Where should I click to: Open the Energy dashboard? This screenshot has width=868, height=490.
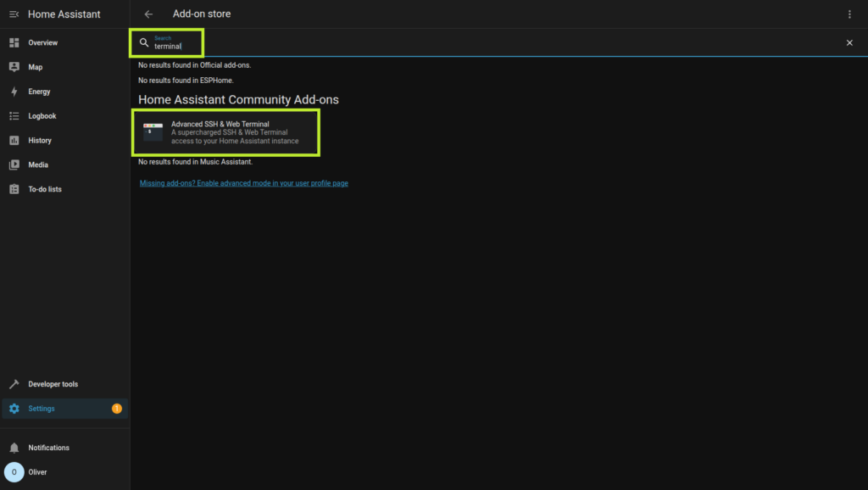tap(64, 92)
